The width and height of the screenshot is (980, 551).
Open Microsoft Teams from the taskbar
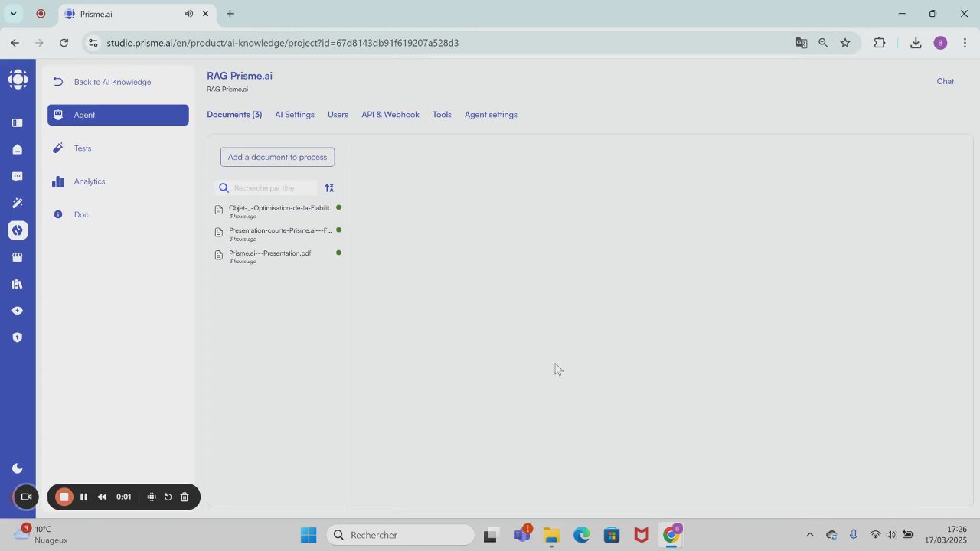tap(522, 534)
